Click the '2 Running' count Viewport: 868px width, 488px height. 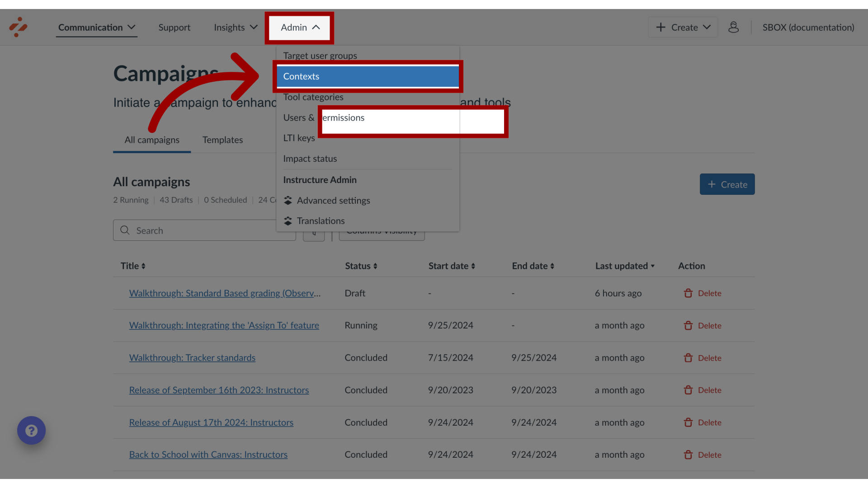point(131,200)
